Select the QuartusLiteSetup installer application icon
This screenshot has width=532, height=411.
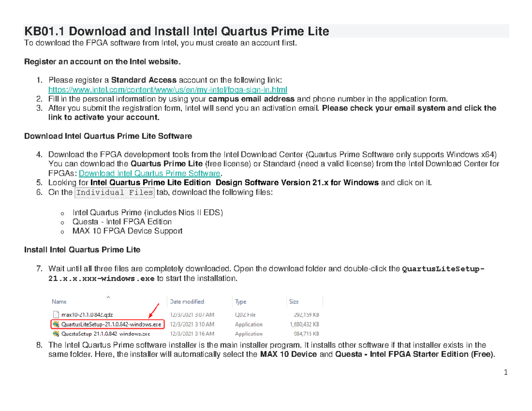(x=55, y=324)
